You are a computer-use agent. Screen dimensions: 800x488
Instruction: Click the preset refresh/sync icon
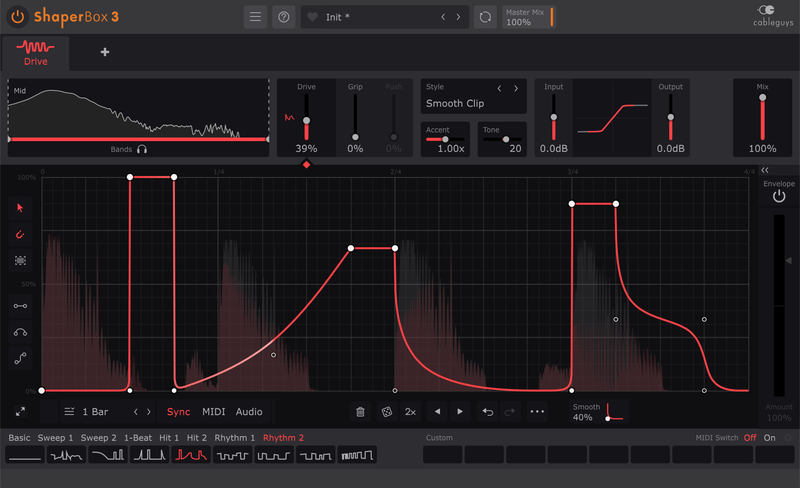pyautogui.click(x=485, y=17)
